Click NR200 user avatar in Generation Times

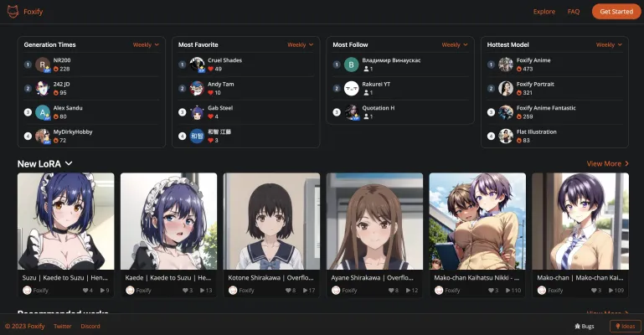[x=43, y=64]
